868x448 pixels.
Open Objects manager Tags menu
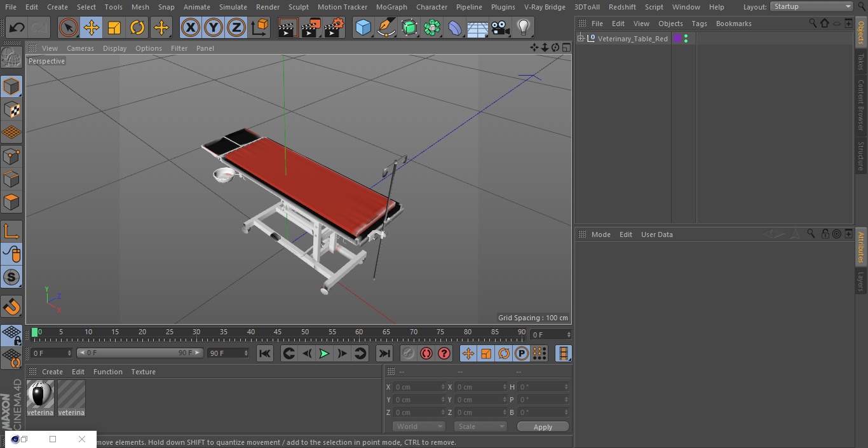tap(699, 24)
